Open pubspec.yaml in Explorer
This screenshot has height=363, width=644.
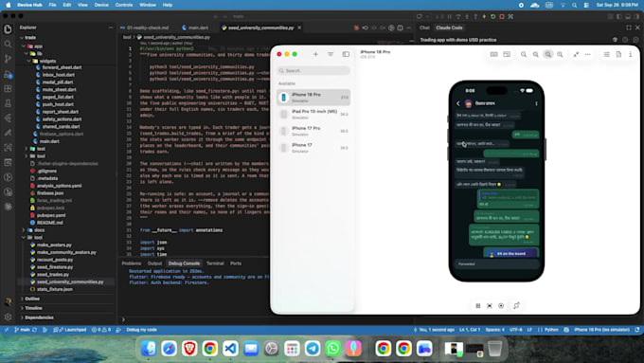coord(51,215)
